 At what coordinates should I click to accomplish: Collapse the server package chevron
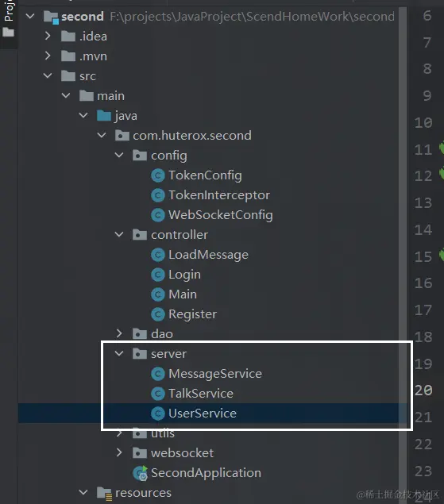pyautogui.click(x=119, y=353)
